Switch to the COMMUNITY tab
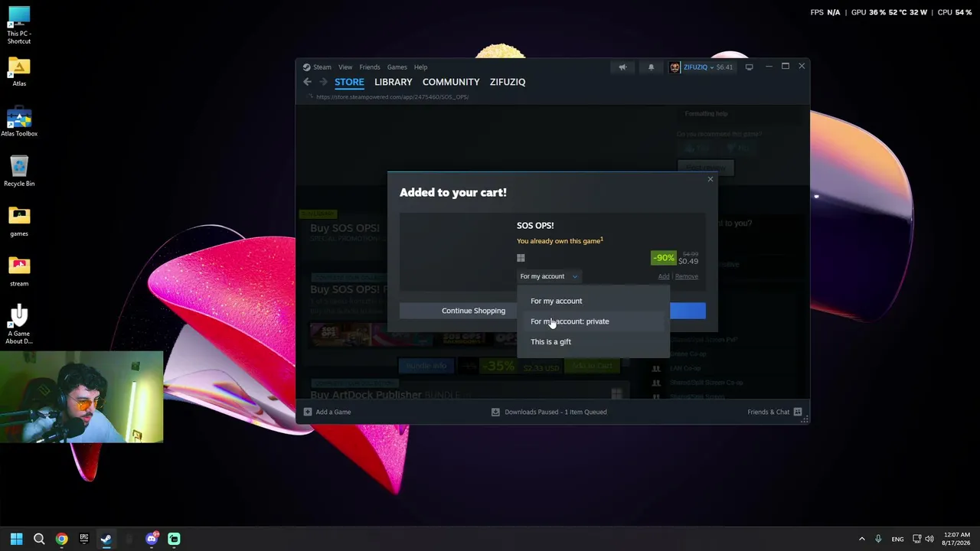Image resolution: width=980 pixels, height=551 pixels. [x=451, y=82]
